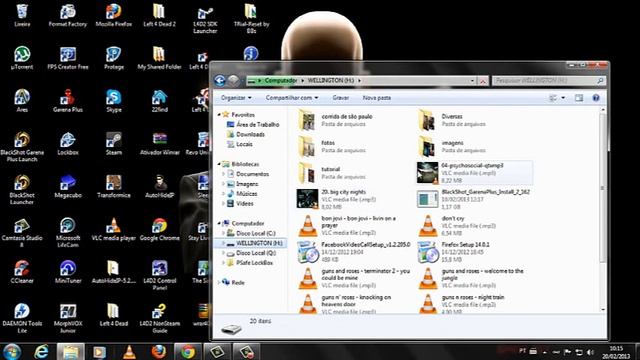Toggle the preview pane button in Explorer
This screenshot has height=360, width=640.
579,98
